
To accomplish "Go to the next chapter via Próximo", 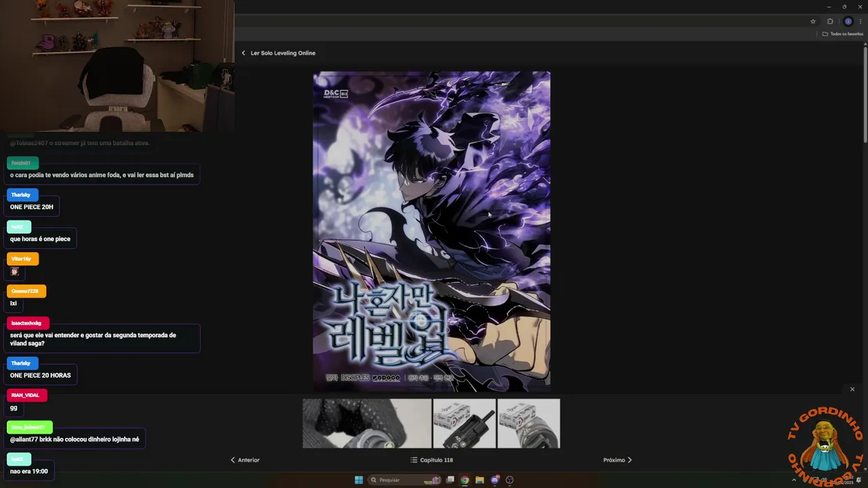I will (x=618, y=460).
